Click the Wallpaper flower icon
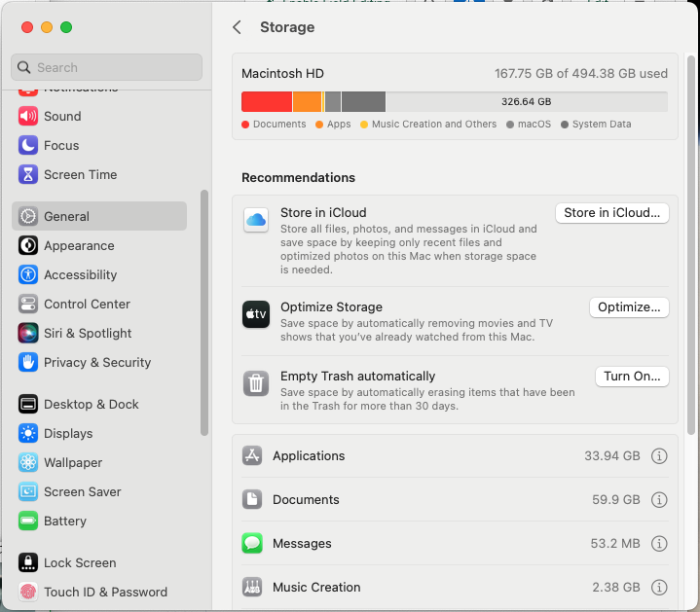The height and width of the screenshot is (612, 700). point(27,462)
